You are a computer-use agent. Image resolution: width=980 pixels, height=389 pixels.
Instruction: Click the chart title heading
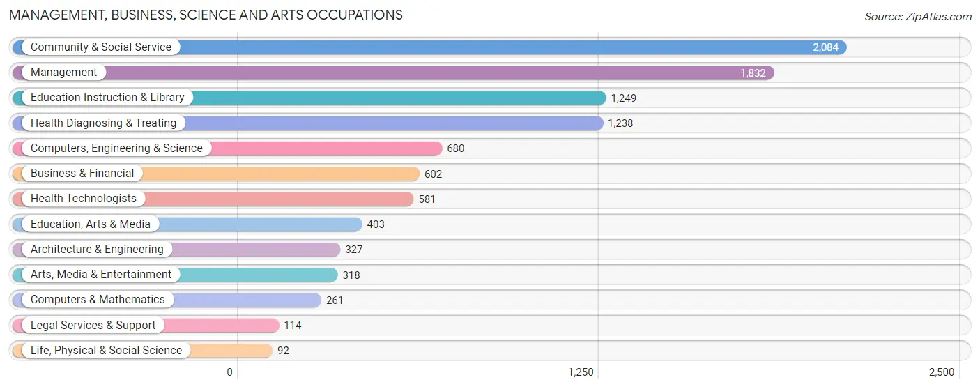click(206, 15)
